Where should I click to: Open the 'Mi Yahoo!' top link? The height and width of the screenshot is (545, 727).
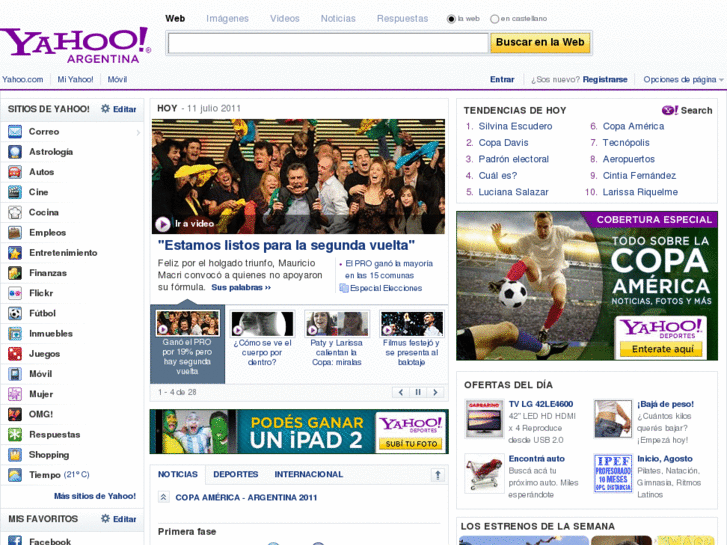click(x=75, y=79)
